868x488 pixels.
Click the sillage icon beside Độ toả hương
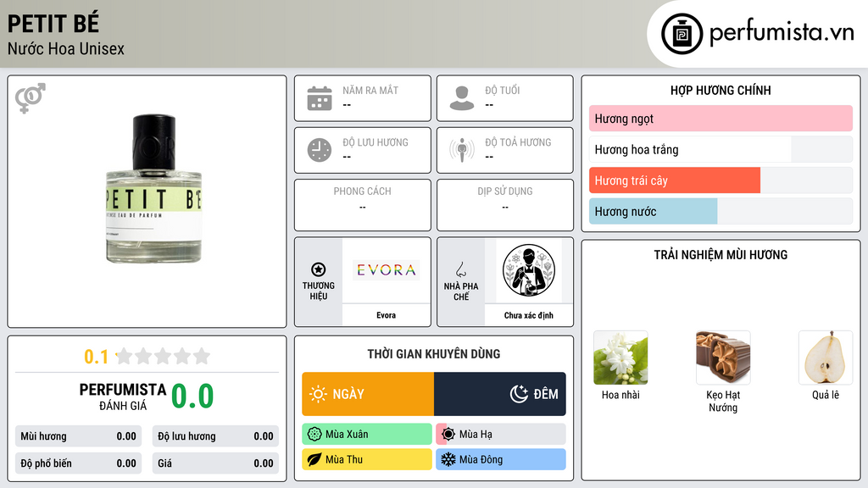(462, 150)
